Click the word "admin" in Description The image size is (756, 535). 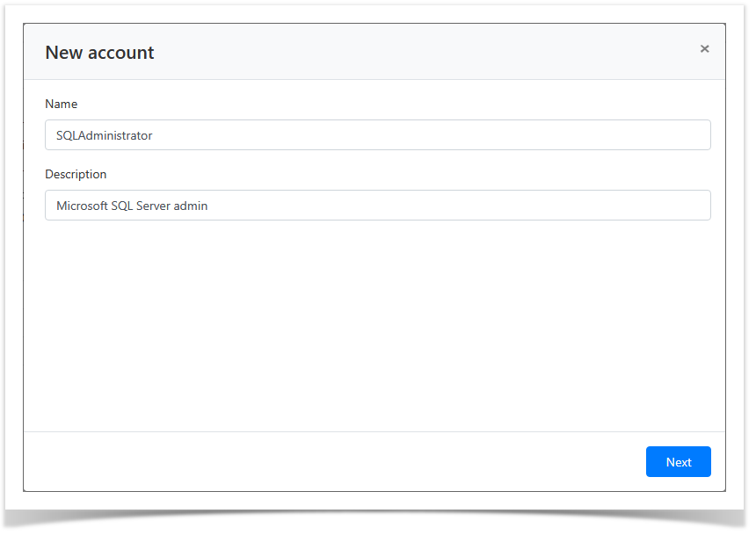coord(193,206)
